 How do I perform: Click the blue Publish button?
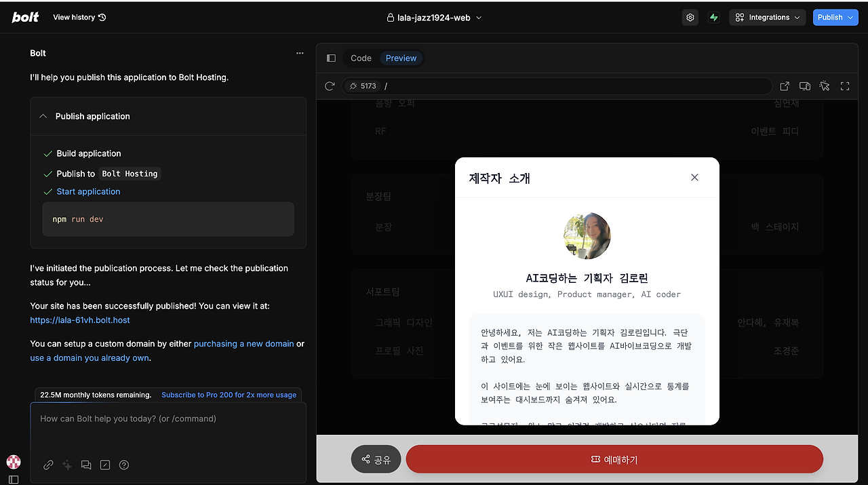click(835, 18)
